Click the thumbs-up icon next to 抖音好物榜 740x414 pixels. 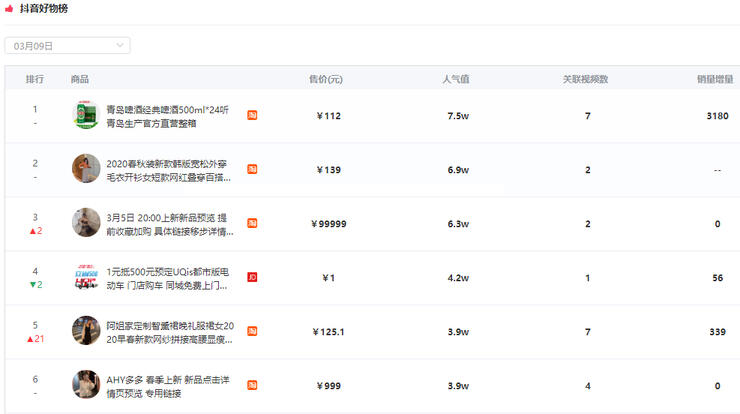click(x=9, y=9)
